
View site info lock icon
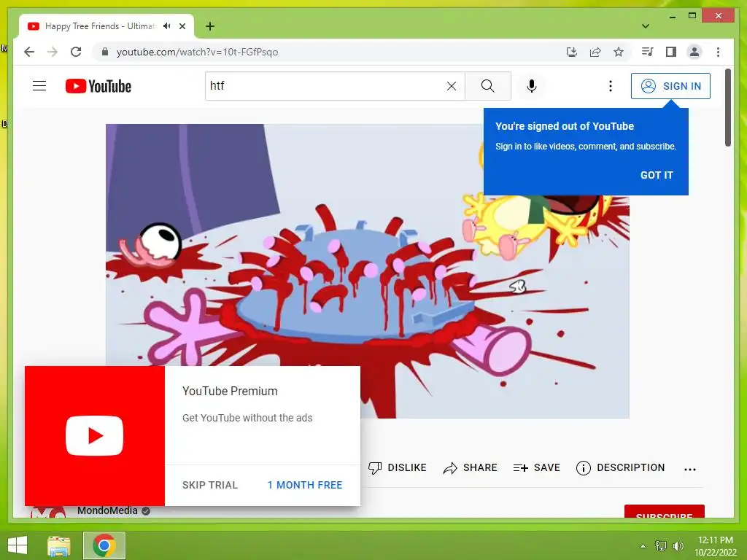pos(105,52)
